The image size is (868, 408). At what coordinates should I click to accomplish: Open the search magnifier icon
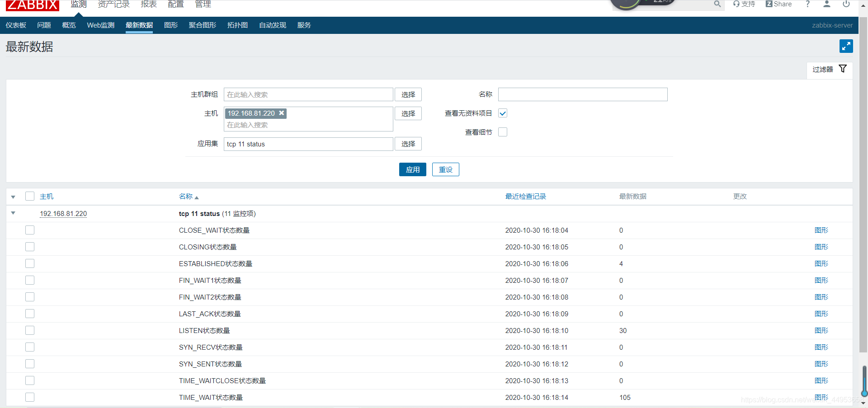717,4
